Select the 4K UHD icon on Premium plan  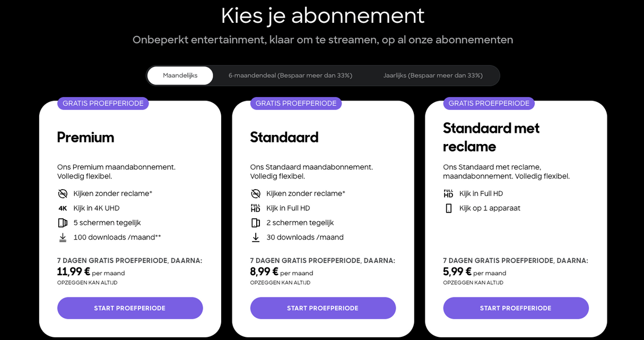point(62,208)
